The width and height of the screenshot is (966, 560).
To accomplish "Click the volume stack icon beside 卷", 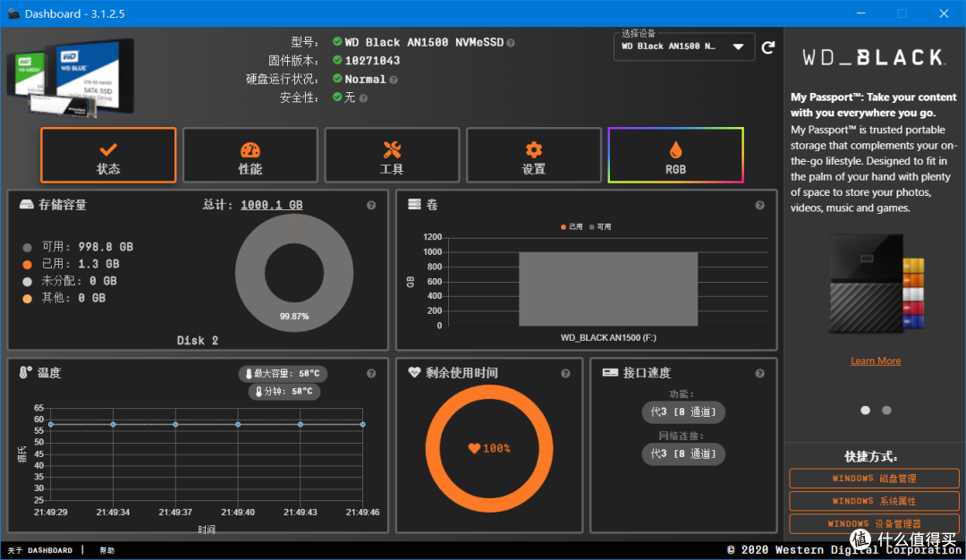I will (415, 205).
